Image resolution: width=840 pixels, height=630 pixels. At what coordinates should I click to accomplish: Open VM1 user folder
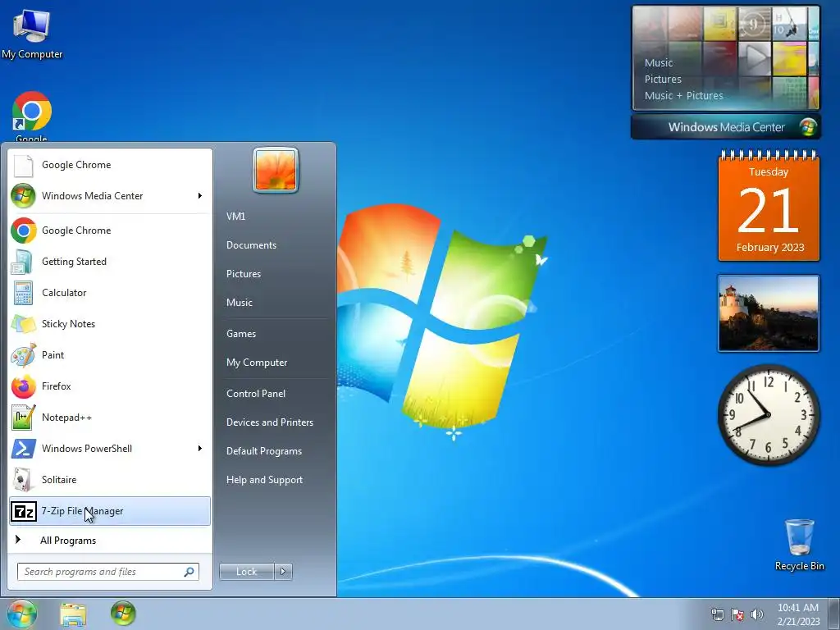point(235,217)
